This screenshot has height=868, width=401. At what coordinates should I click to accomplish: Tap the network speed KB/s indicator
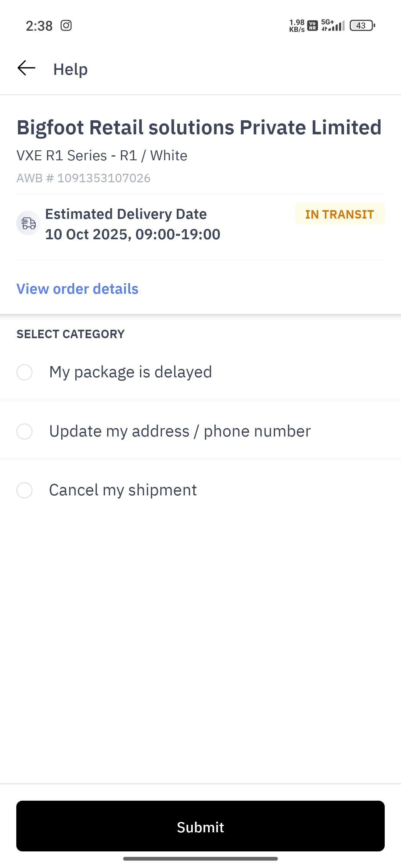click(x=297, y=26)
